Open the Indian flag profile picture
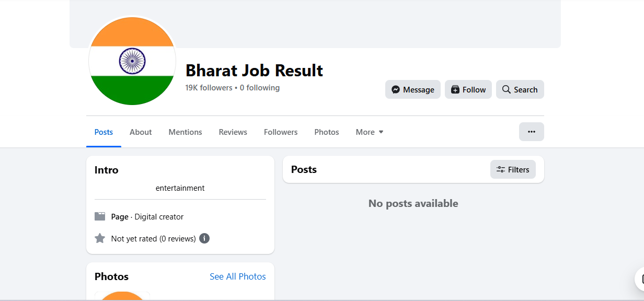This screenshot has width=644, height=301. point(132,61)
